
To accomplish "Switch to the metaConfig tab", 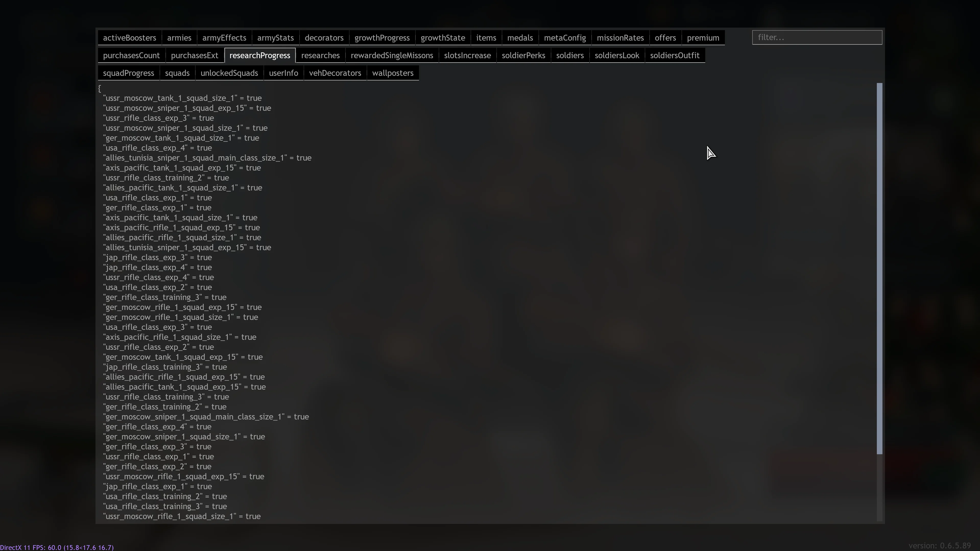I will point(565,38).
